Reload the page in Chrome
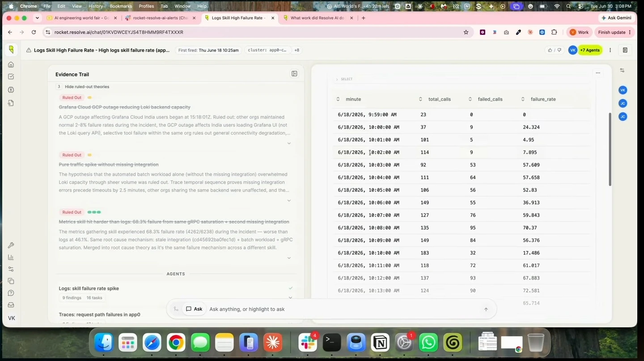Viewport: 644px width, 361px height. point(34,32)
